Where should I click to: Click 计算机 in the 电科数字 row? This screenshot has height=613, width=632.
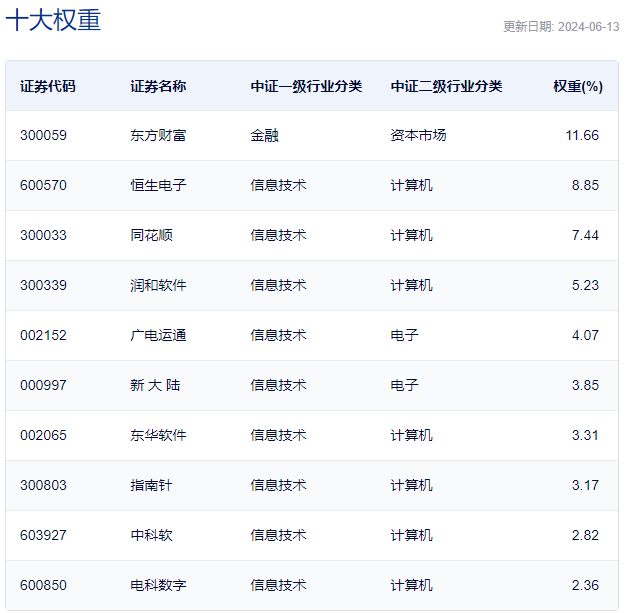point(412,585)
